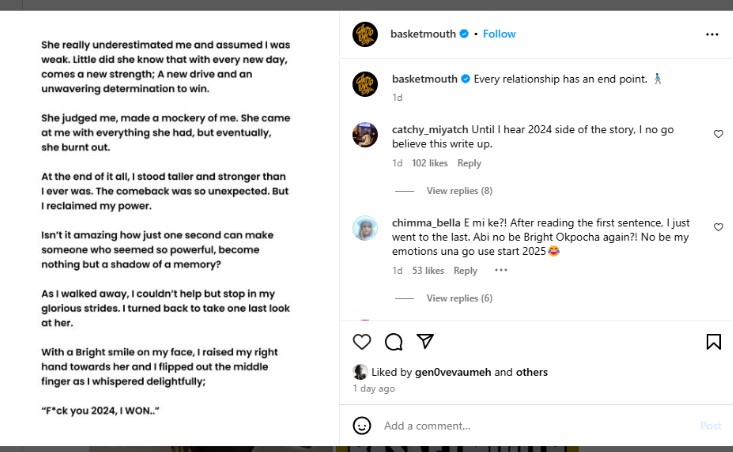Reply to catchy_miyatch's comment
The width and height of the screenshot is (733, 452).
coord(469,163)
